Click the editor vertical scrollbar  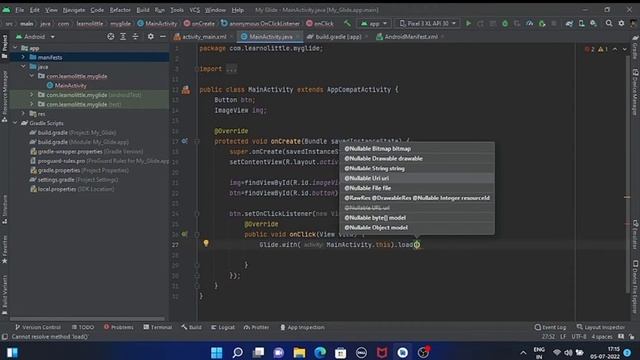[627, 173]
